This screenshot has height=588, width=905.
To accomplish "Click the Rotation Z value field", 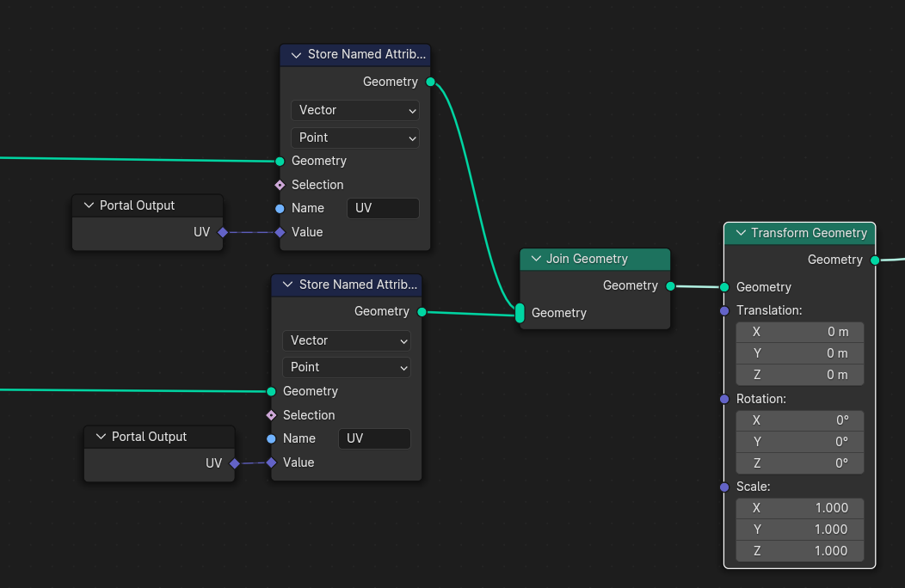I will tap(800, 463).
